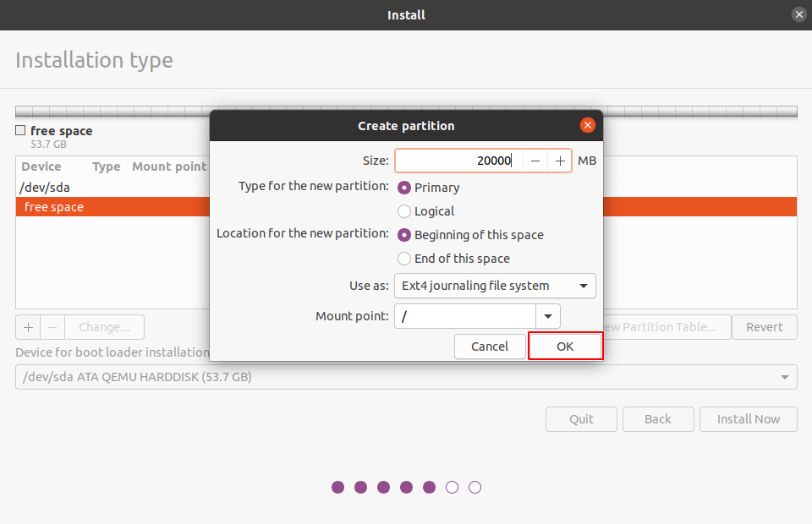Expand the Mount point dropdown arrow
812x524 pixels.
point(548,317)
